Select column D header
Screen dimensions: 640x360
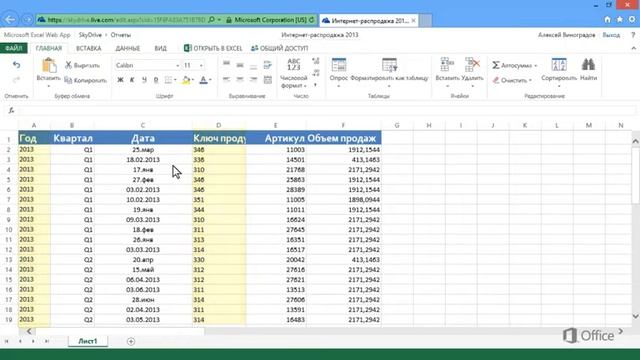point(219,125)
